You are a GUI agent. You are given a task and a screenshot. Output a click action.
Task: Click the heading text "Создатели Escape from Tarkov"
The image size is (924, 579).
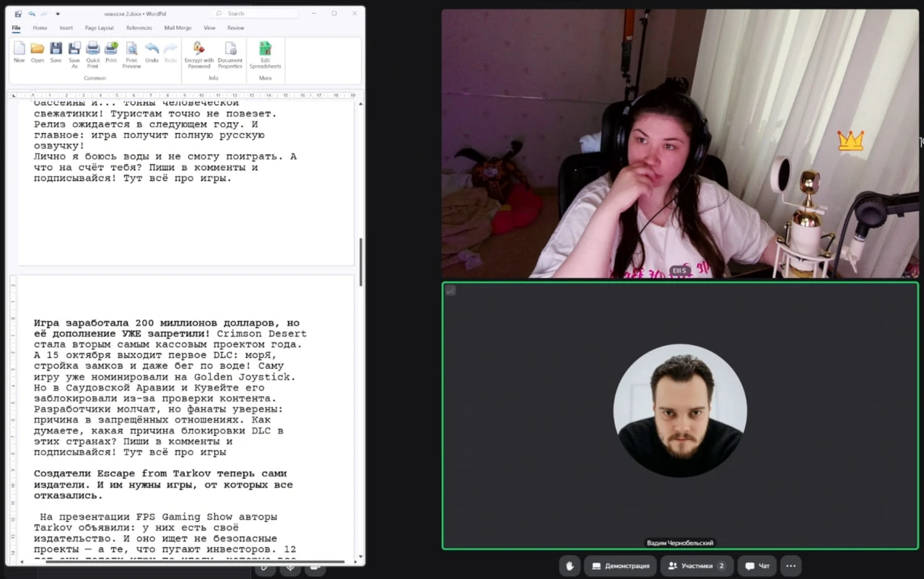(121, 474)
